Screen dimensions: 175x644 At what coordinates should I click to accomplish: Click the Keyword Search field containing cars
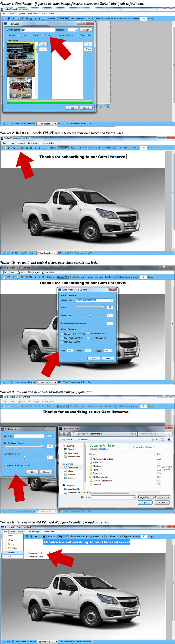pos(38,30)
